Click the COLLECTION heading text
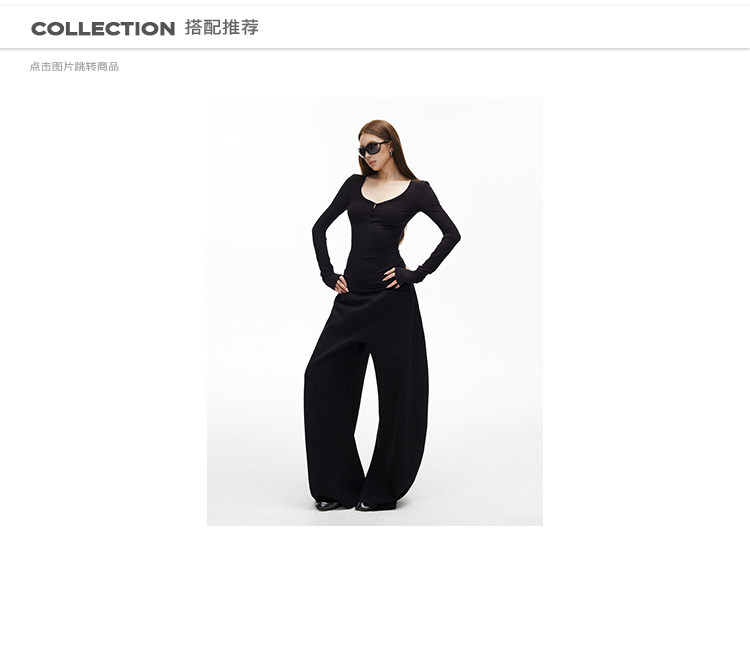 click(103, 29)
